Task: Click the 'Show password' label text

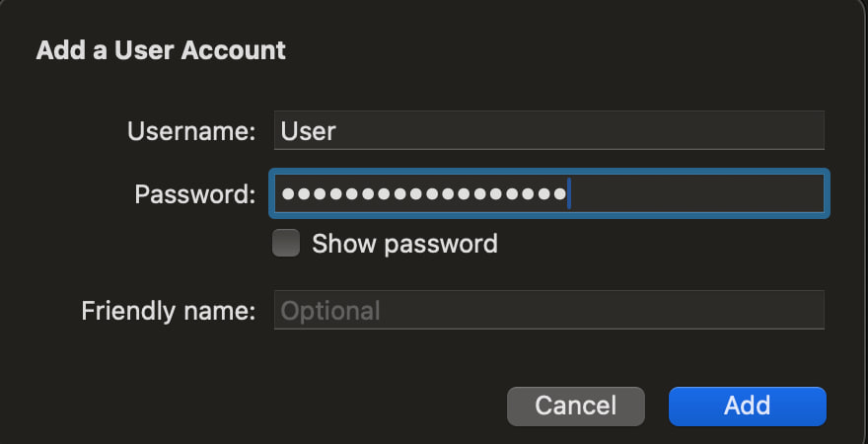Action: point(404,244)
